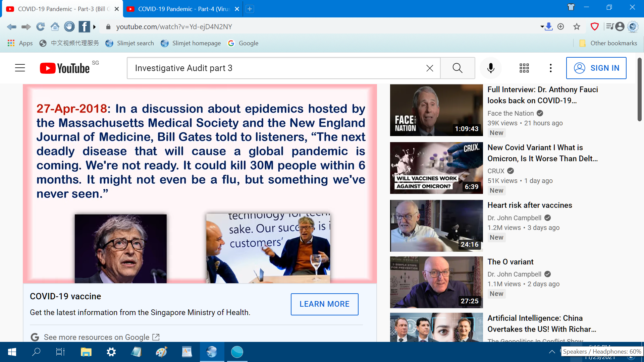Click the page vertical scrollbar
Screen dimensions: 644x362
point(640,89)
